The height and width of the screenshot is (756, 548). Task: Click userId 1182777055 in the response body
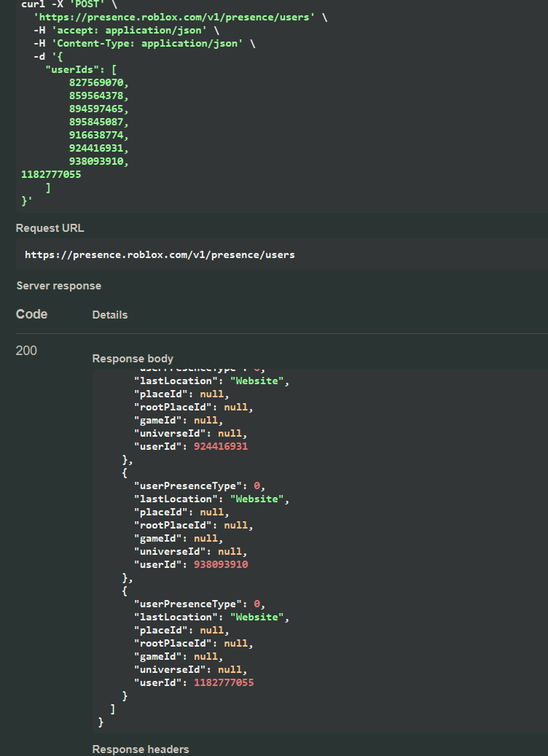pos(224,682)
